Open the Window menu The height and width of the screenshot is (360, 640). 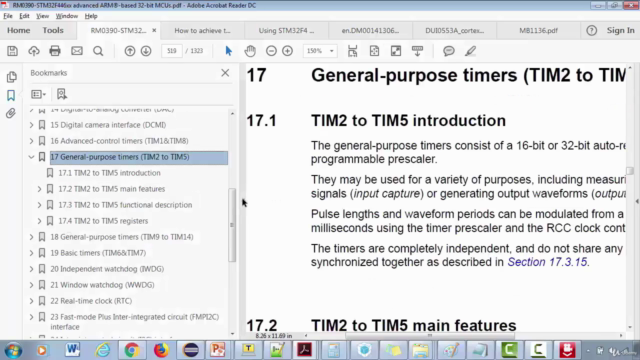pos(67,16)
